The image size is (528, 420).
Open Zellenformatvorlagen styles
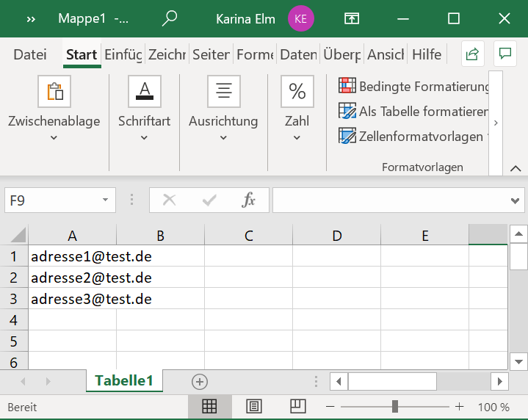tap(413, 137)
